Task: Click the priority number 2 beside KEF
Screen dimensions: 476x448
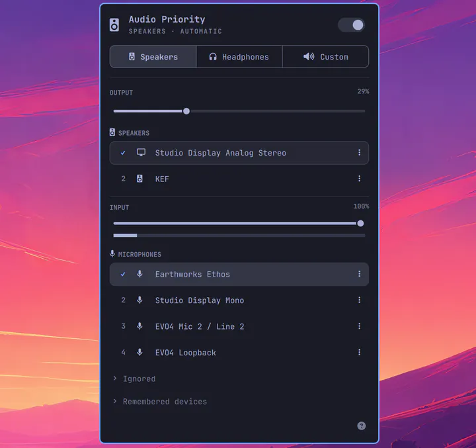Action: click(x=123, y=179)
